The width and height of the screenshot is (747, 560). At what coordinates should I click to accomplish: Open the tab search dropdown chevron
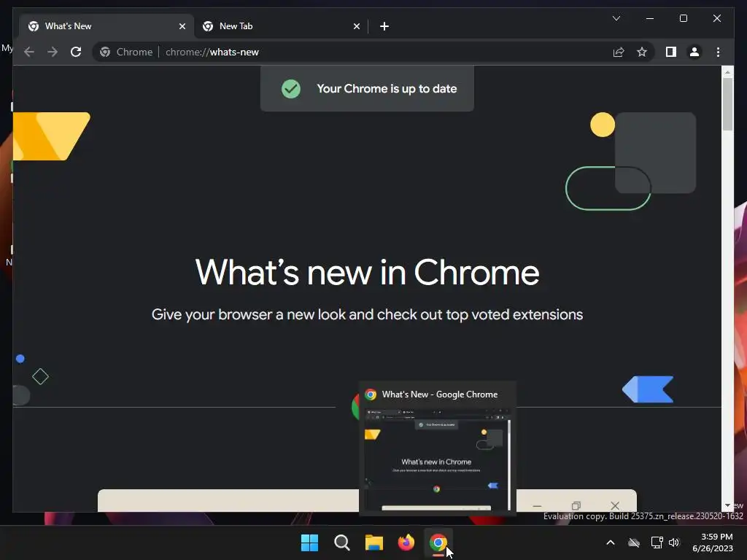(x=616, y=18)
